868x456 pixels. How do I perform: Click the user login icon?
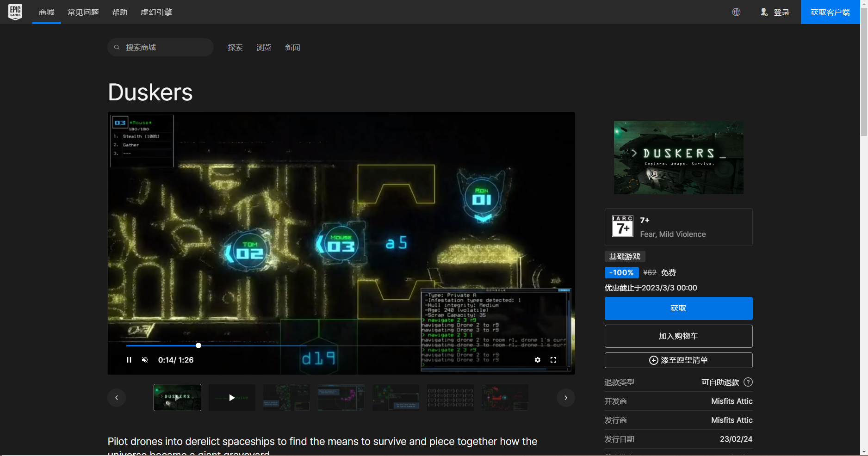click(x=764, y=12)
